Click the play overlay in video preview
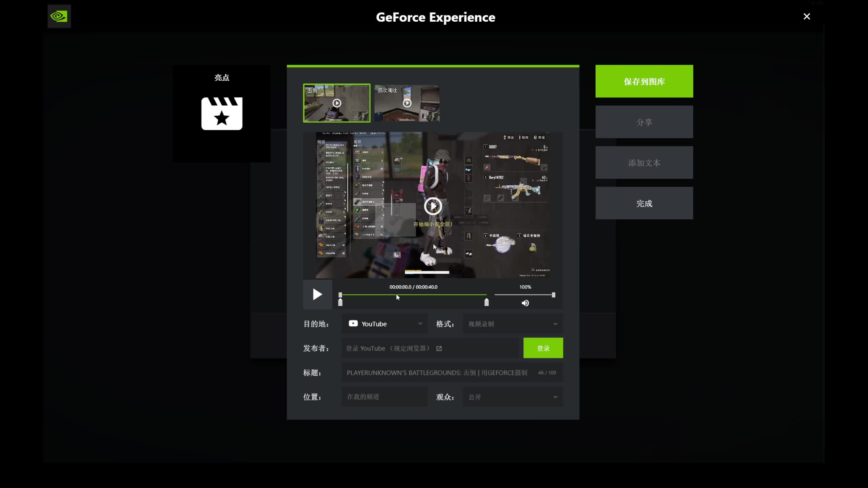 coord(433,206)
